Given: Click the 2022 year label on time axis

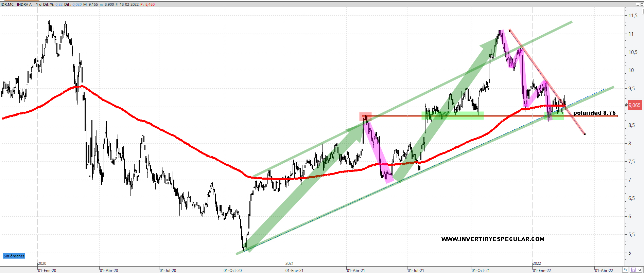Looking at the screenshot, I should (537, 263).
